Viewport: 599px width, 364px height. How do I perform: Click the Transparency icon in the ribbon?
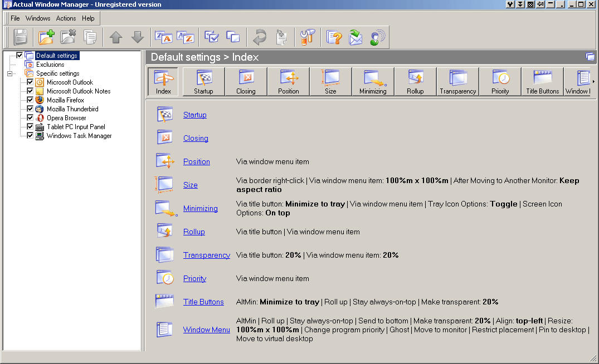457,81
